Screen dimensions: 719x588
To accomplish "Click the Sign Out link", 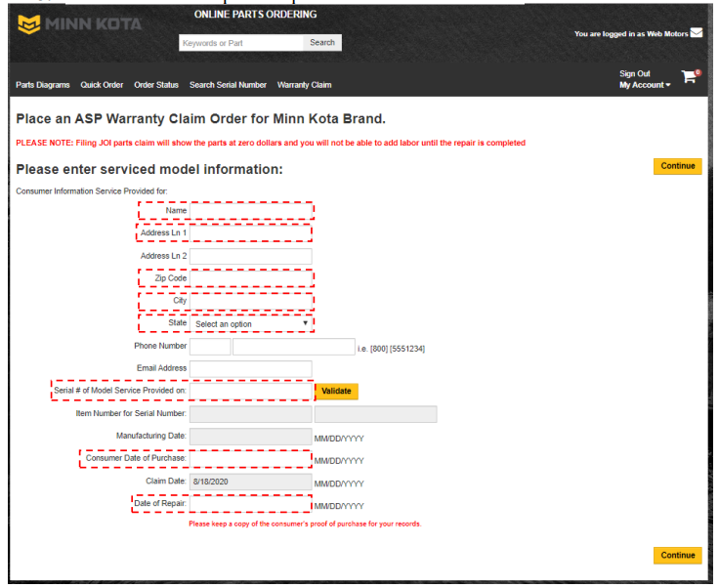I will pos(635,74).
